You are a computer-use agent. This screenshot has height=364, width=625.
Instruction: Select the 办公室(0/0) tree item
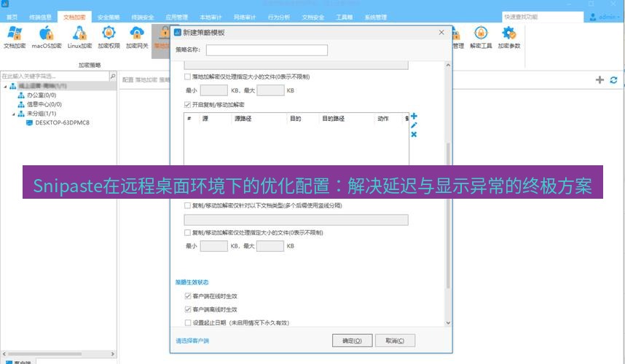pos(42,95)
